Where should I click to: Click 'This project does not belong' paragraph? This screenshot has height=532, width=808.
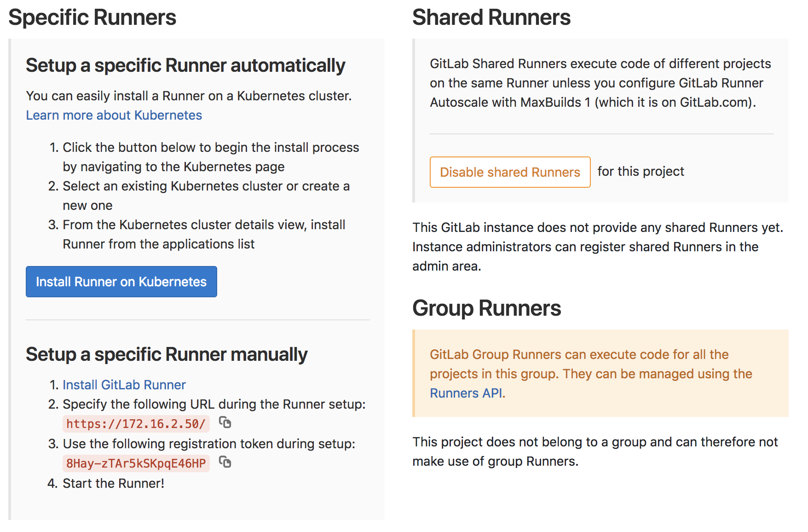(595, 451)
